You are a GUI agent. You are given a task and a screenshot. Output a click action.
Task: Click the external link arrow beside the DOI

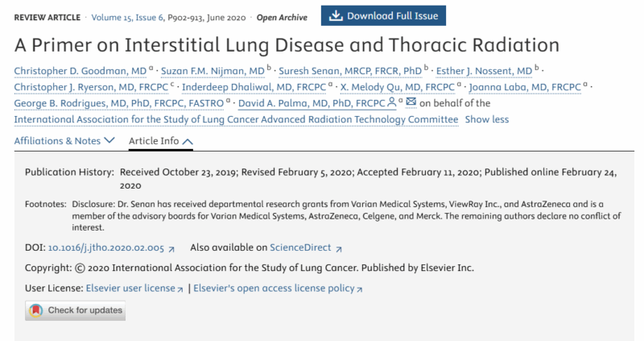click(x=171, y=249)
